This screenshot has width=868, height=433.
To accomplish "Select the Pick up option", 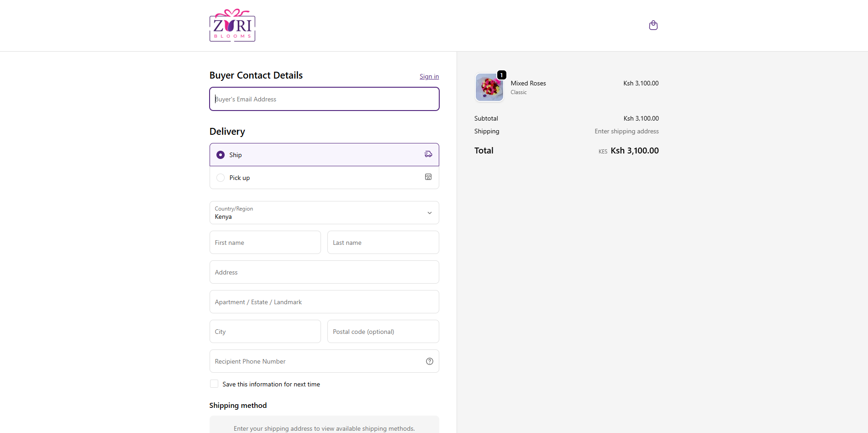I will point(221,177).
